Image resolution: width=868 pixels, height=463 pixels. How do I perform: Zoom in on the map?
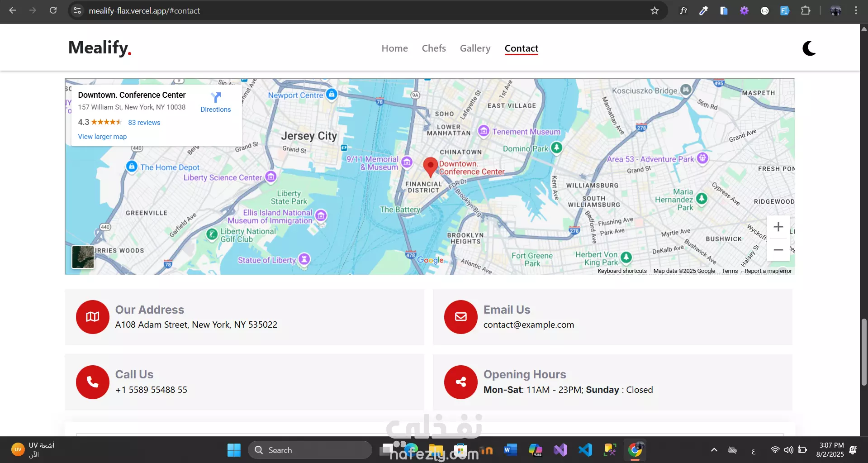pyautogui.click(x=778, y=227)
